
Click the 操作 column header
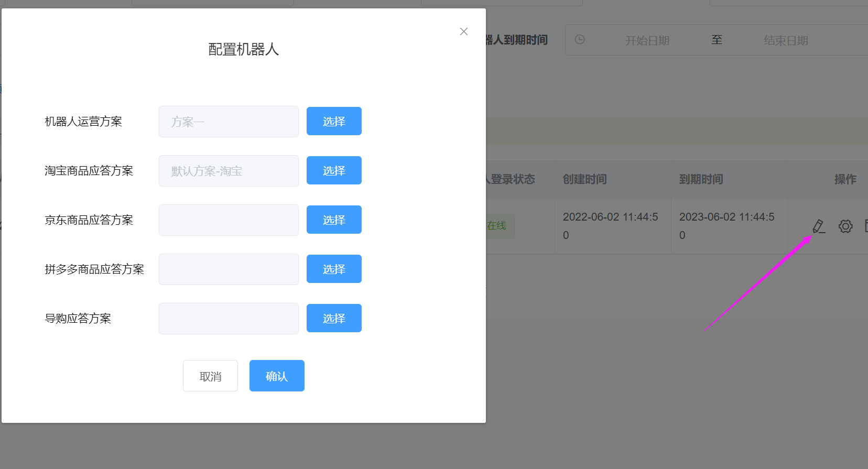click(845, 179)
